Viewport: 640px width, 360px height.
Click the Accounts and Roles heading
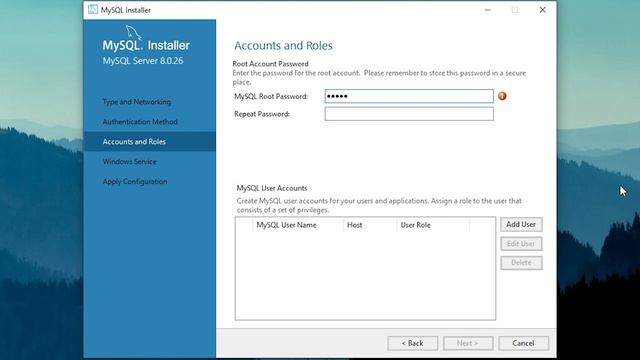coord(283,45)
